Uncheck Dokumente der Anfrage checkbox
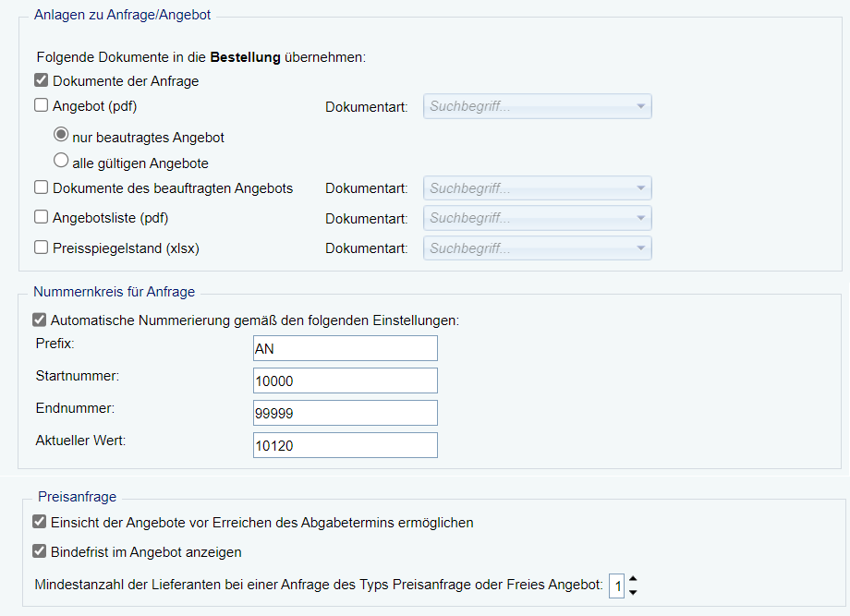The image size is (850, 616). point(41,81)
